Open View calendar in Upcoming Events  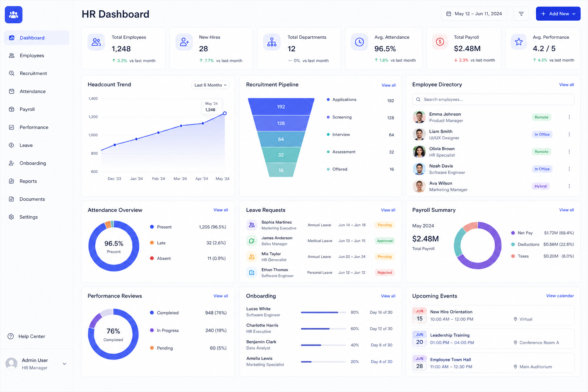coord(560,296)
